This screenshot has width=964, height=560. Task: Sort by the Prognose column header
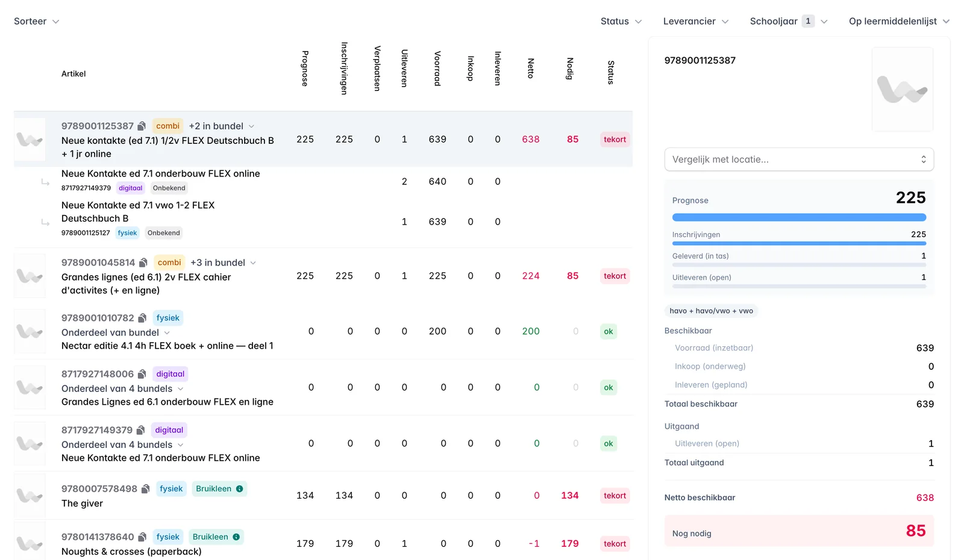[305, 69]
